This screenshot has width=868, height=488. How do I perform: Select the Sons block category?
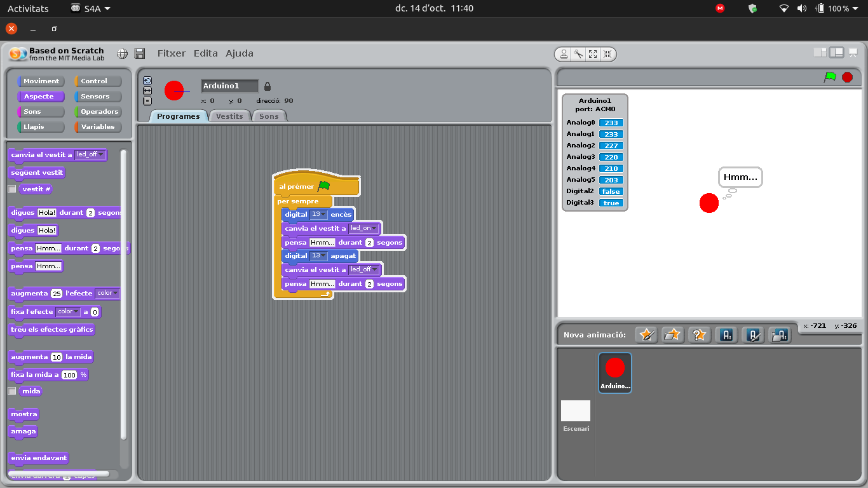pyautogui.click(x=41, y=112)
